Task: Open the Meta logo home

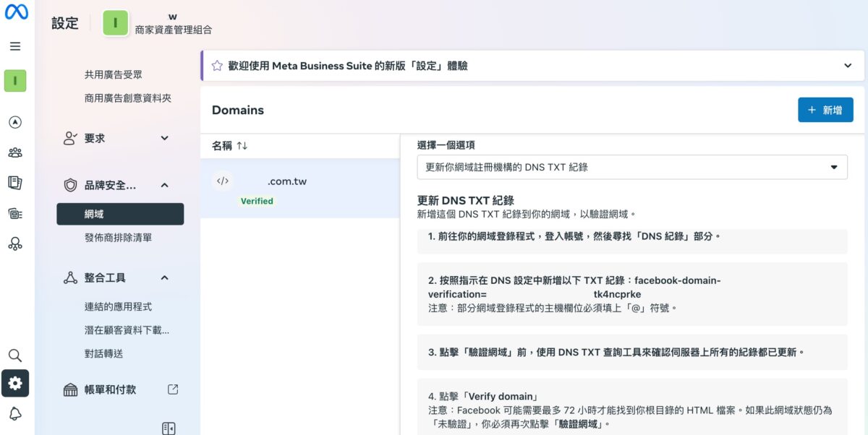Action: pos(16,13)
